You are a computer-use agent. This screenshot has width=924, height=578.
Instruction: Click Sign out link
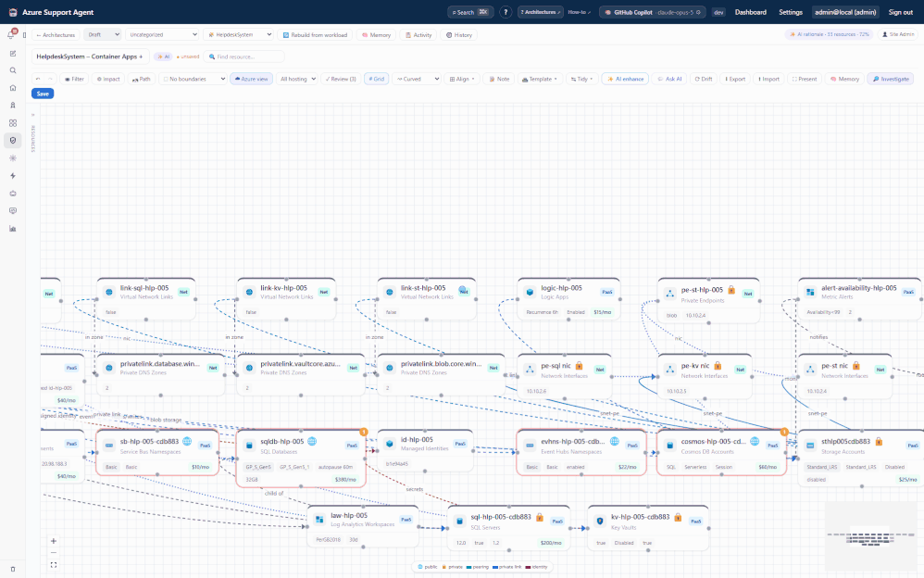coord(901,12)
